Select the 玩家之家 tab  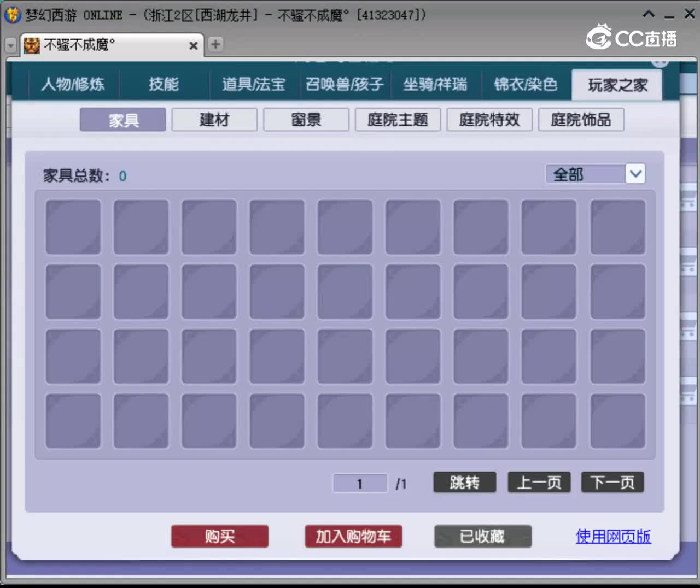click(x=617, y=85)
